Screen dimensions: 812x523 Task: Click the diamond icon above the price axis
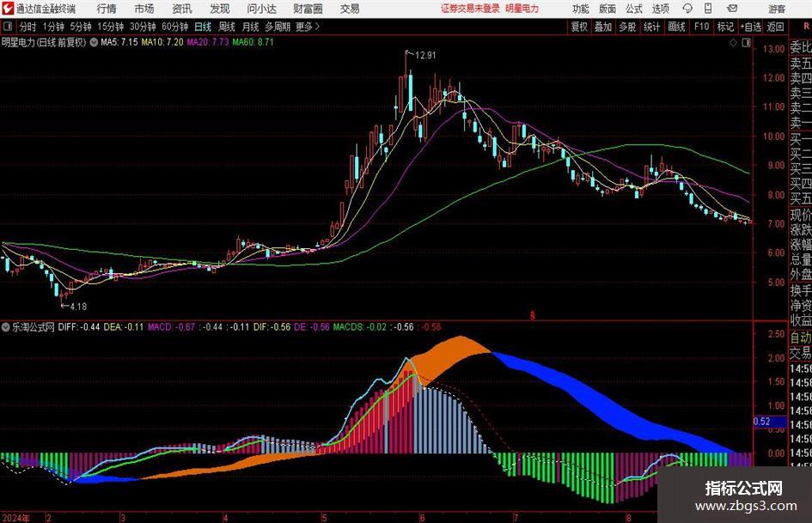pyautogui.click(x=733, y=43)
